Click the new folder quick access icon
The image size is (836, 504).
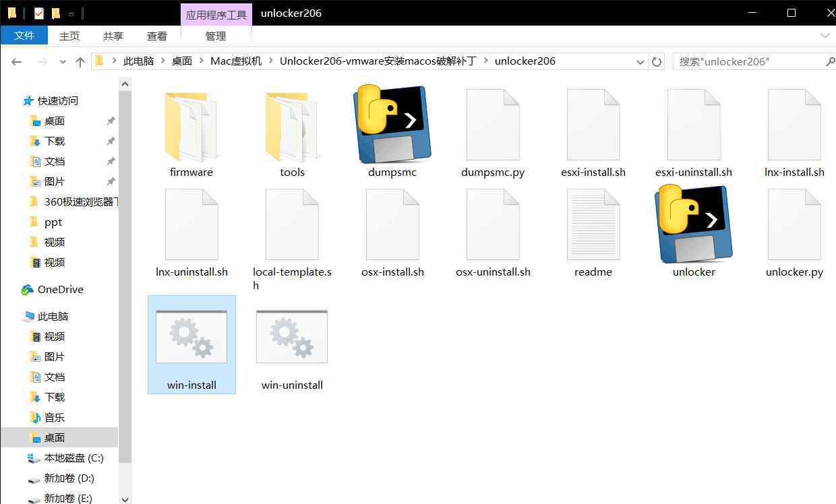(56, 13)
